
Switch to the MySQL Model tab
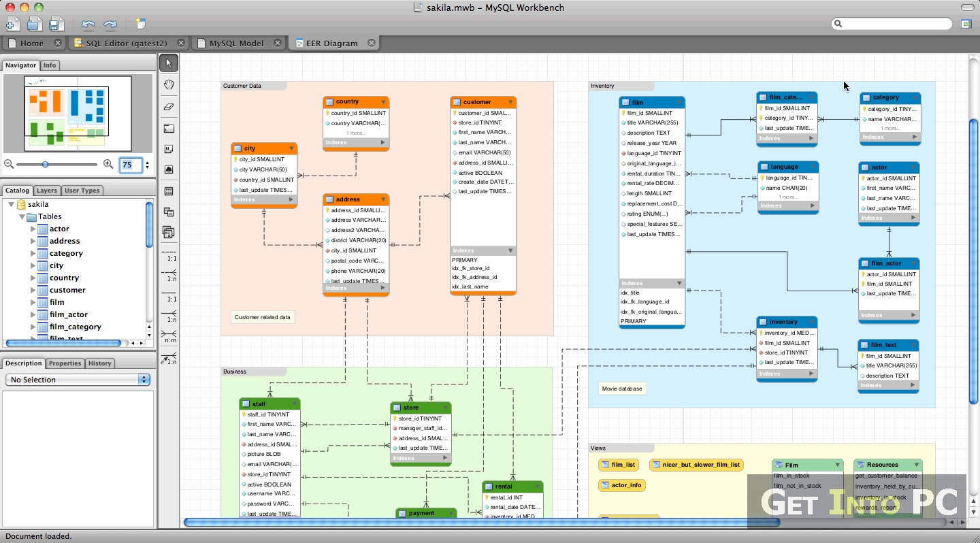[236, 43]
